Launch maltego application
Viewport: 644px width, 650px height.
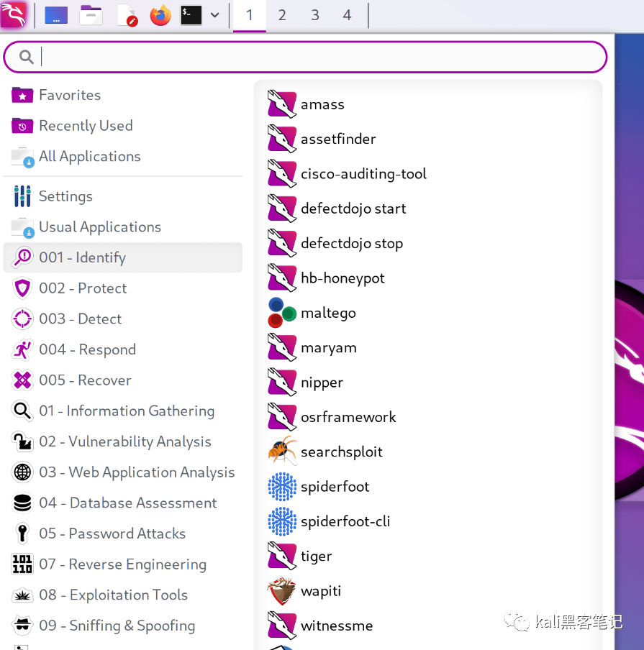coord(428,313)
